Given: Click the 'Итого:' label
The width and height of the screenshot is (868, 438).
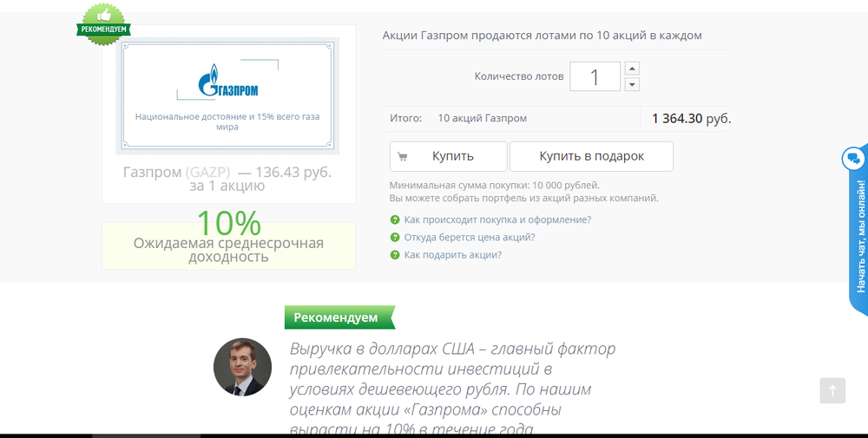Looking at the screenshot, I should (x=405, y=118).
